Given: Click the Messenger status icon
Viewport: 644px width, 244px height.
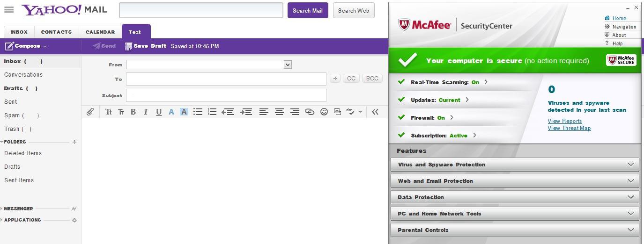Looking at the screenshot, I should coord(74,209).
